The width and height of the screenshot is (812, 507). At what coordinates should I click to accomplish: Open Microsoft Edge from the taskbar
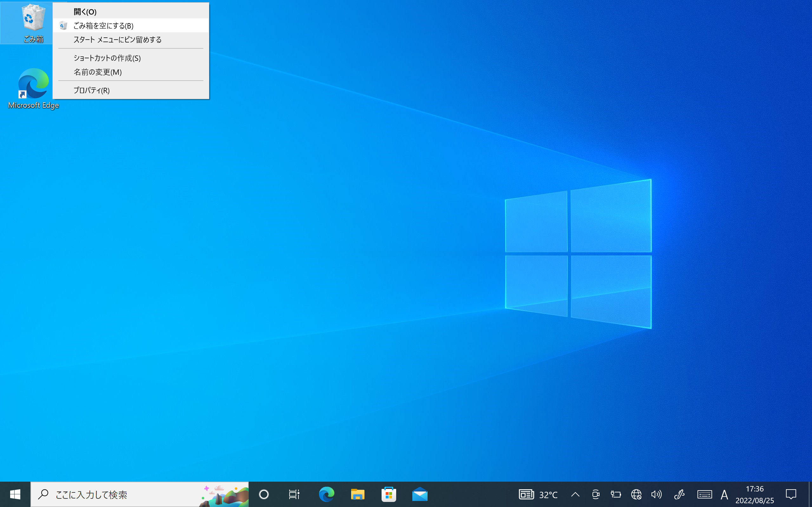point(326,494)
